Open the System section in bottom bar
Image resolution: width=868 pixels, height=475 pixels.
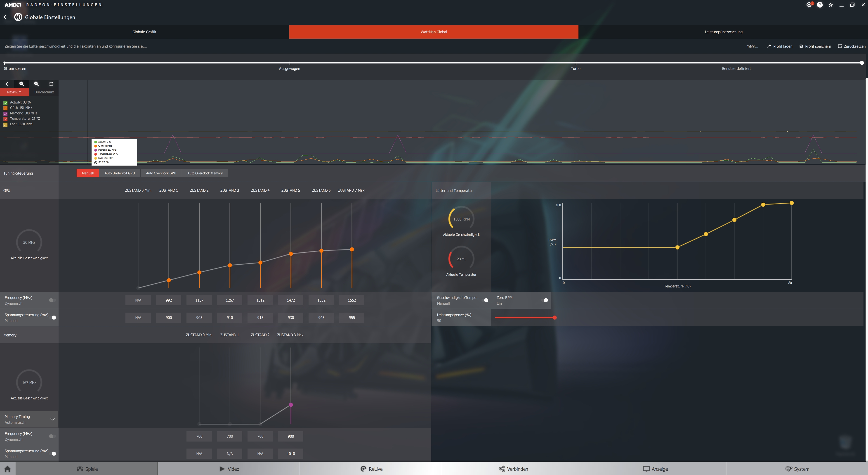(x=797, y=469)
